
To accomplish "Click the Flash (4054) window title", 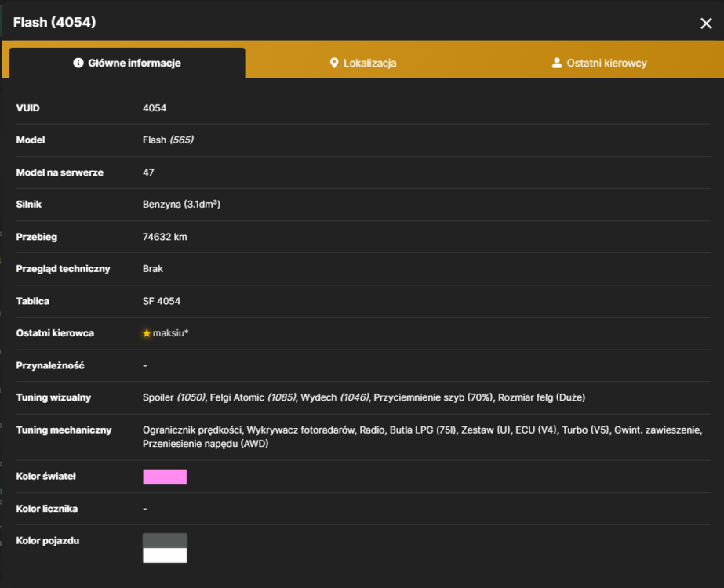I will click(54, 22).
